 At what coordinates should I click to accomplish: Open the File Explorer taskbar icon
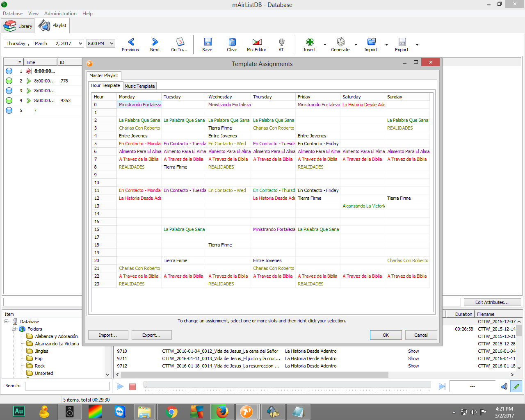click(144, 411)
